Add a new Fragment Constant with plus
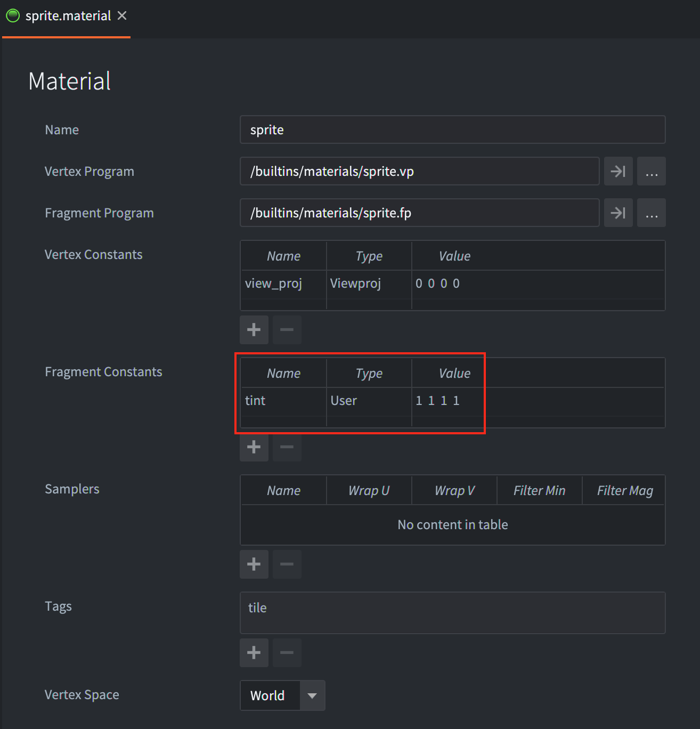 click(254, 447)
